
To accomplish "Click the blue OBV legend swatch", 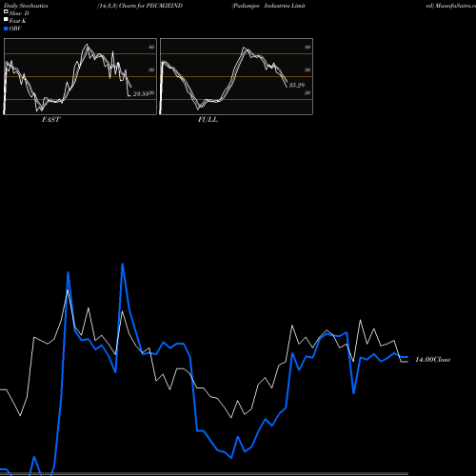I will [6, 29].
